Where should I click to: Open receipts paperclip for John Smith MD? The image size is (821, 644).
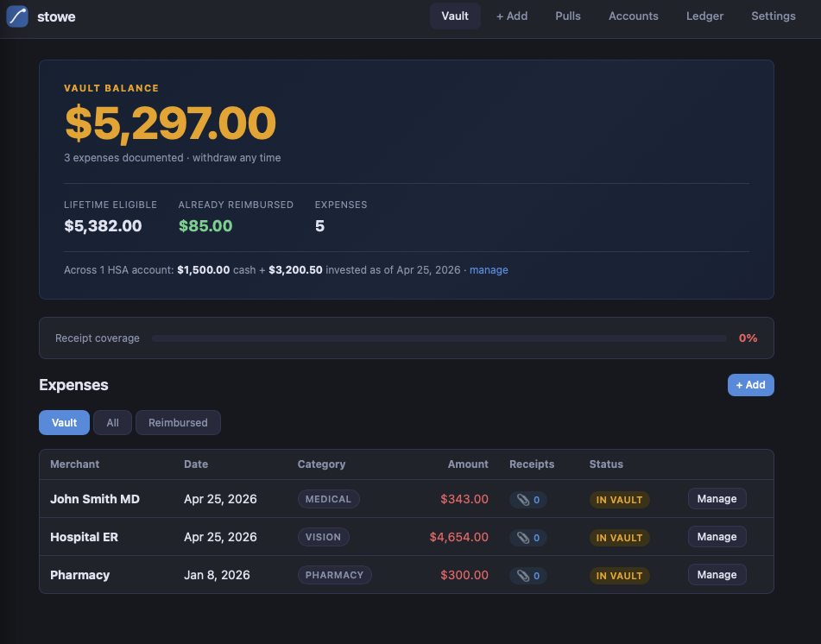527,500
